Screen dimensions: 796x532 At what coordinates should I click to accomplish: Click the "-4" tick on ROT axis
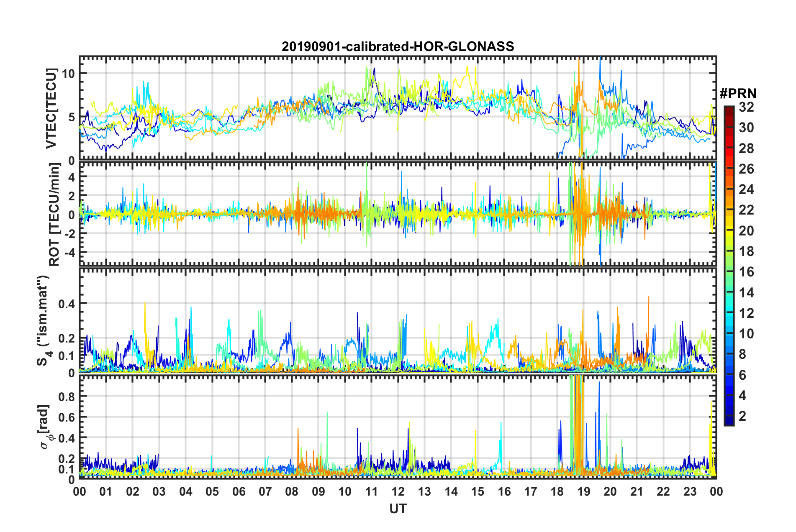pos(69,253)
